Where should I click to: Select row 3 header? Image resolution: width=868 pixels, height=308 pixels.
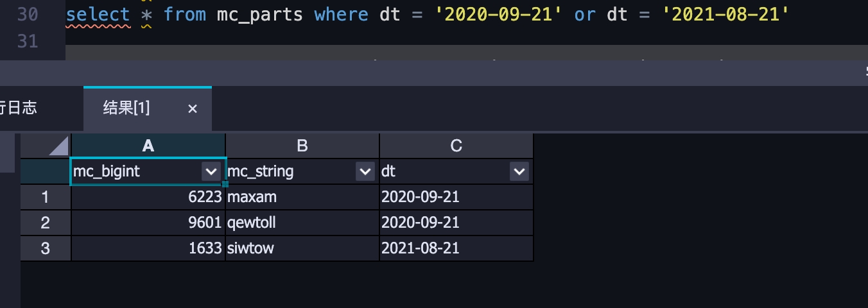point(46,248)
